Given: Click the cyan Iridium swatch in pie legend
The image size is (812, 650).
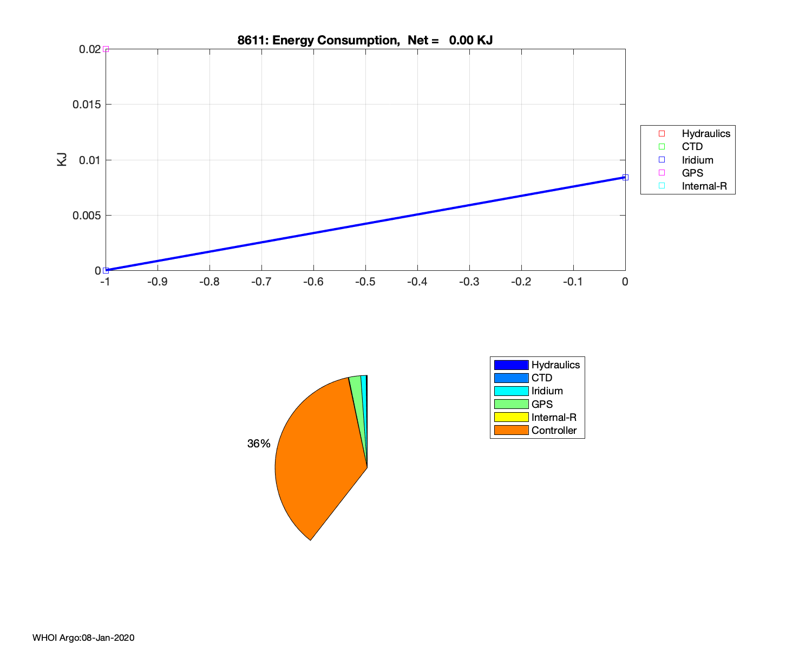Looking at the screenshot, I should [511, 391].
